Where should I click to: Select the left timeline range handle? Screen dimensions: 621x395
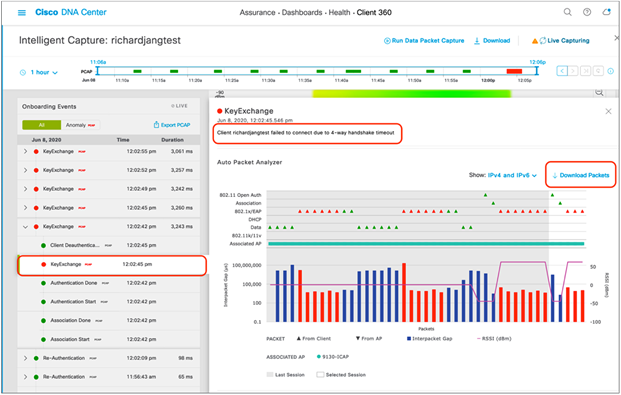pyautogui.click(x=97, y=71)
